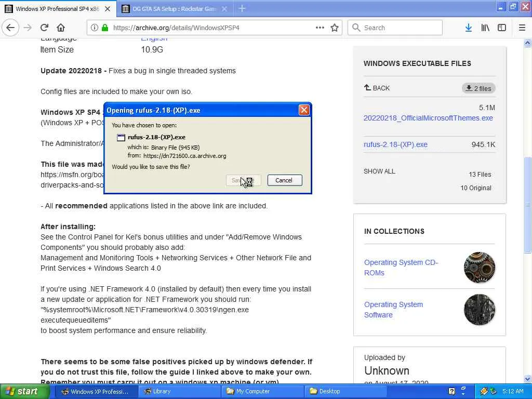Open the Library toolbar icon

coord(485,28)
